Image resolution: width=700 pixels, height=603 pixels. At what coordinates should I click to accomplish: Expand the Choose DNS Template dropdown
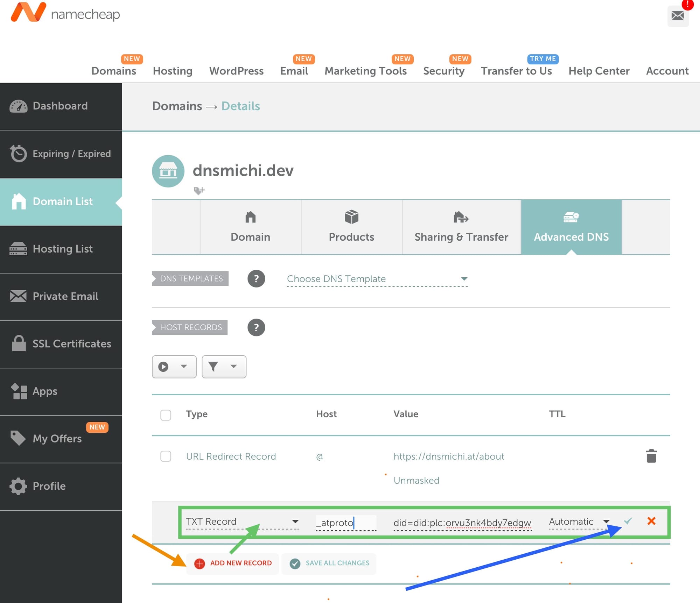coord(377,279)
